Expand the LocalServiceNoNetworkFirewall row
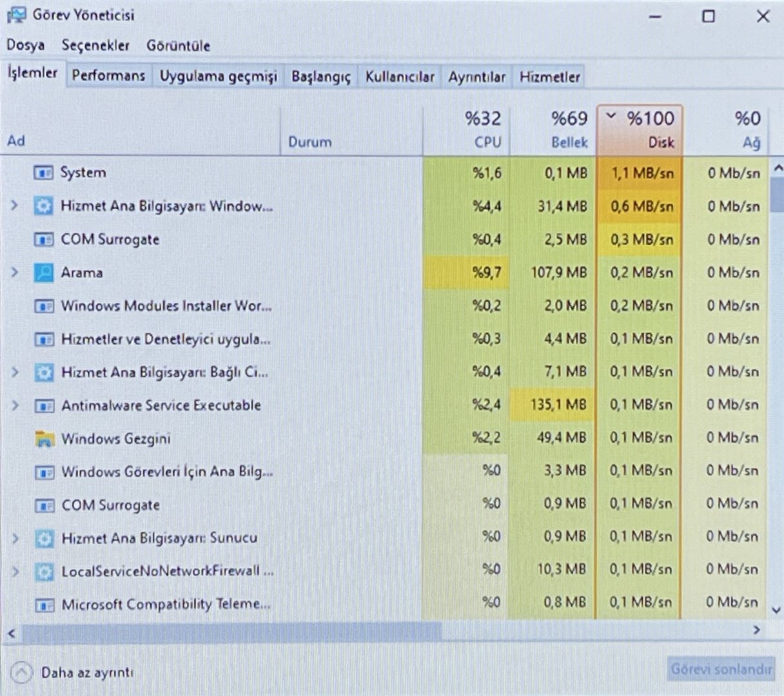The width and height of the screenshot is (784, 696). [14, 572]
